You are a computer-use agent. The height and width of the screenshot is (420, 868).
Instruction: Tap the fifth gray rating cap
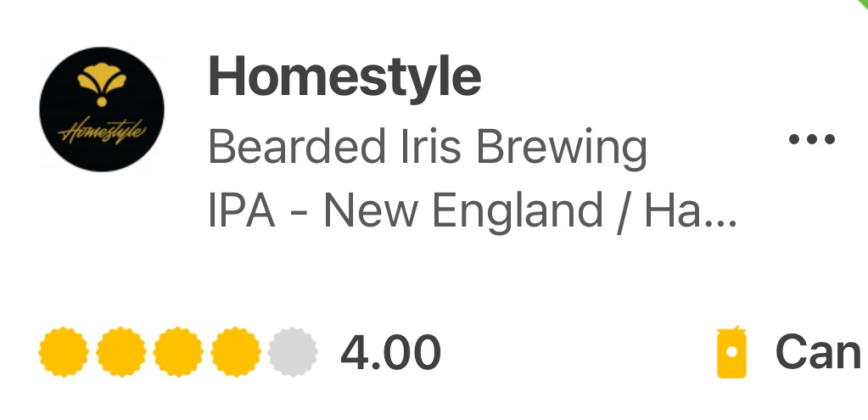(293, 352)
